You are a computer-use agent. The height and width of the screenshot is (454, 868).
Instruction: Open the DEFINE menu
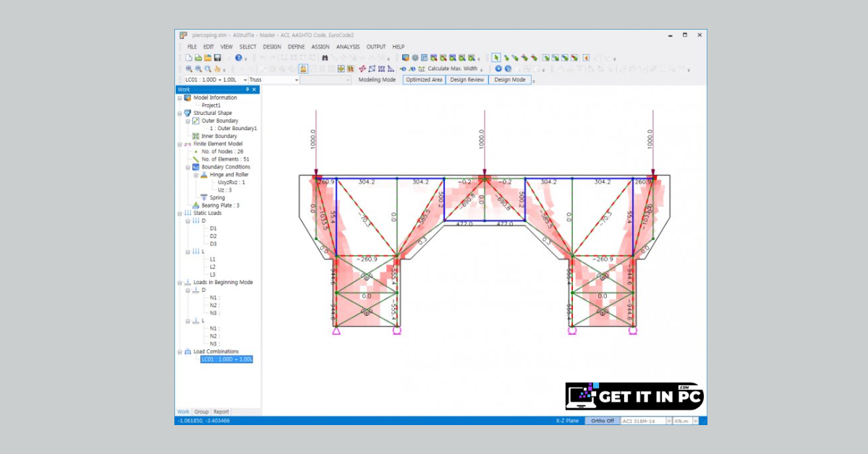click(297, 46)
